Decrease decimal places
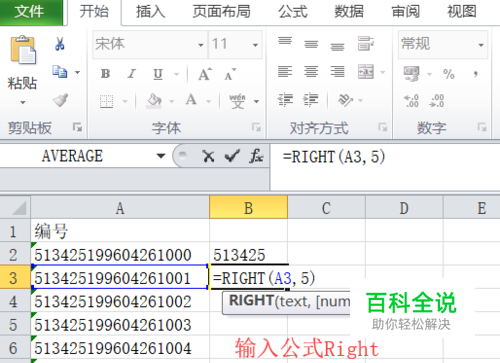Screen dimensions: 500x363 pyautogui.click(x=437, y=101)
